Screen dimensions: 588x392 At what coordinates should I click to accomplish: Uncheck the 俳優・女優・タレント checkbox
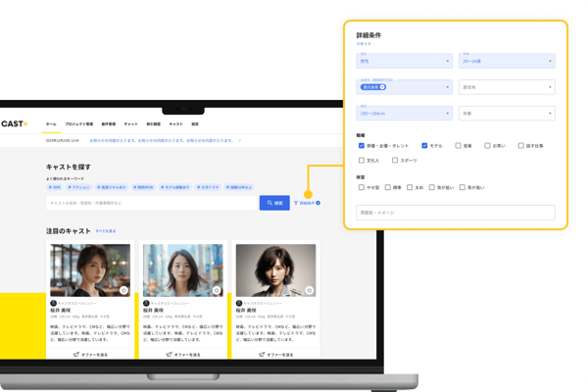362,145
